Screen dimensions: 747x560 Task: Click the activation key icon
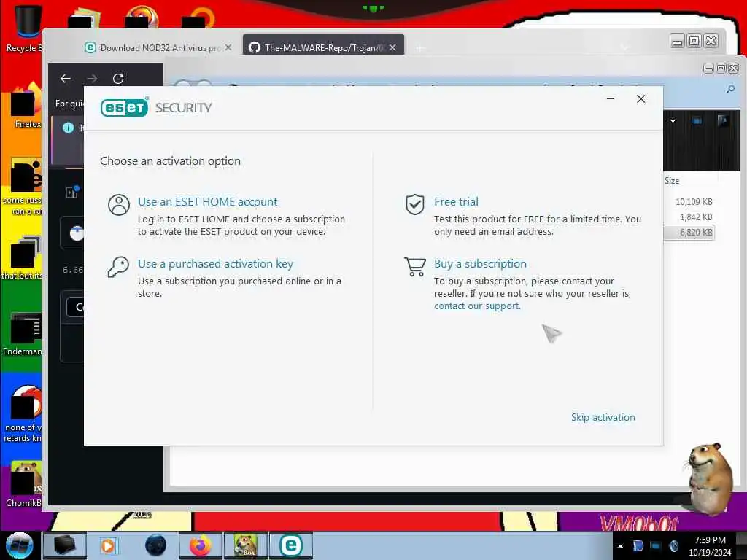pos(118,267)
